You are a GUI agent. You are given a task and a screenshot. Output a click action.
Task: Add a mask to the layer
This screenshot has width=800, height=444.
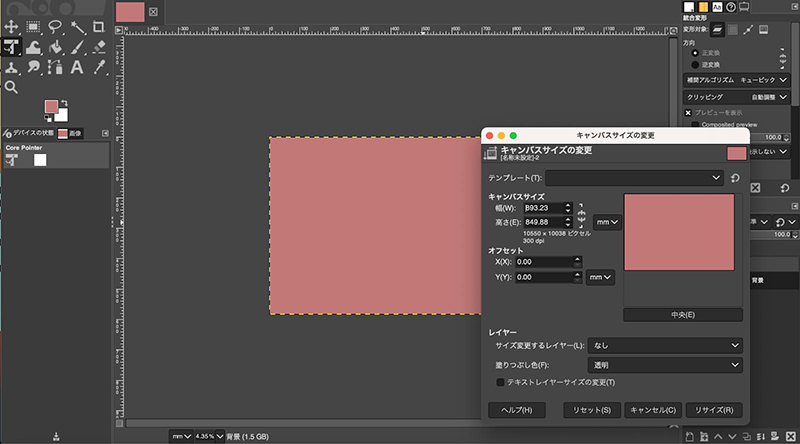tap(775, 436)
